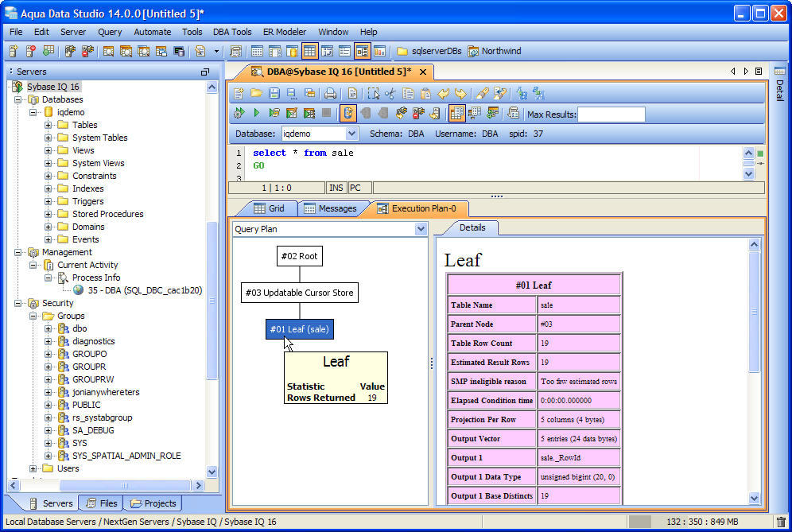Expand the Tables folder

click(x=48, y=125)
